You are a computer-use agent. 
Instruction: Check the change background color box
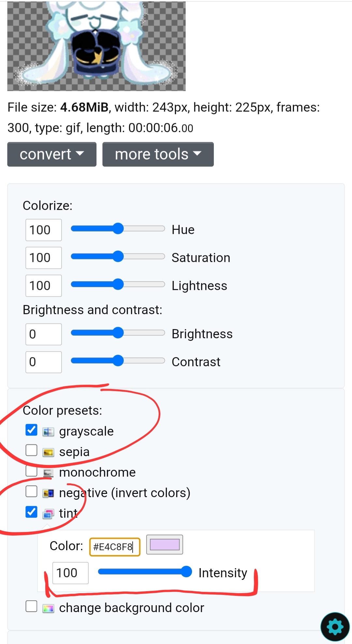31,606
